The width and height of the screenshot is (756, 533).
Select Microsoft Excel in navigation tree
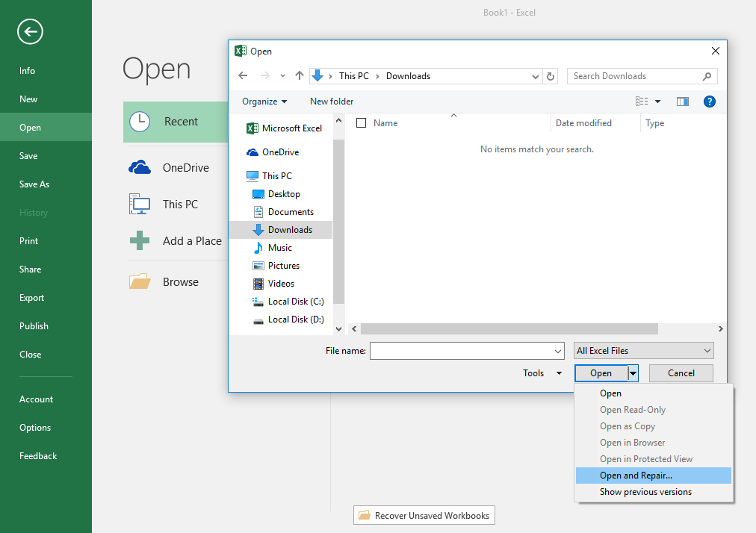284,128
